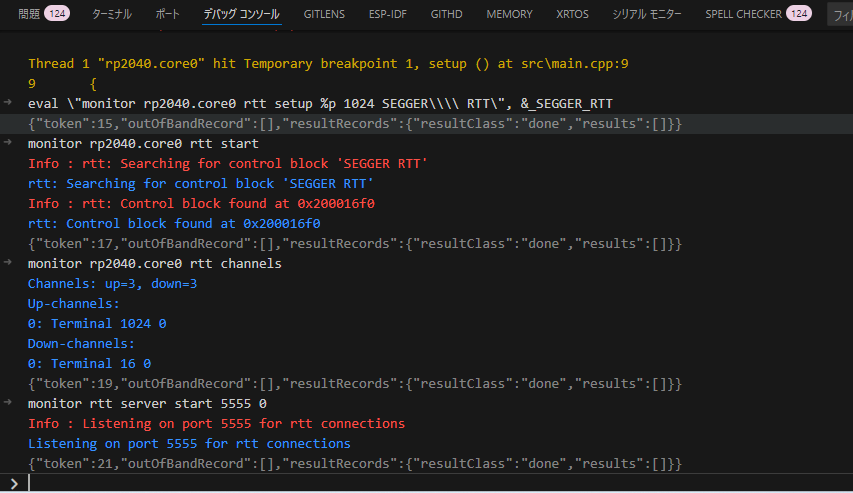Click '0: Terminal 16 0' line
Image resolution: width=853 pixels, height=493 pixels.
coord(89,363)
